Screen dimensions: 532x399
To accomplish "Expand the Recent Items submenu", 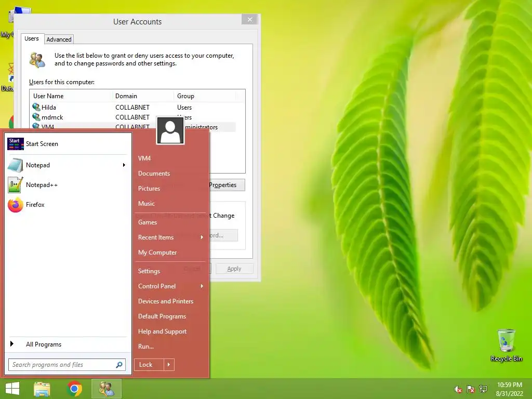I will click(x=202, y=237).
